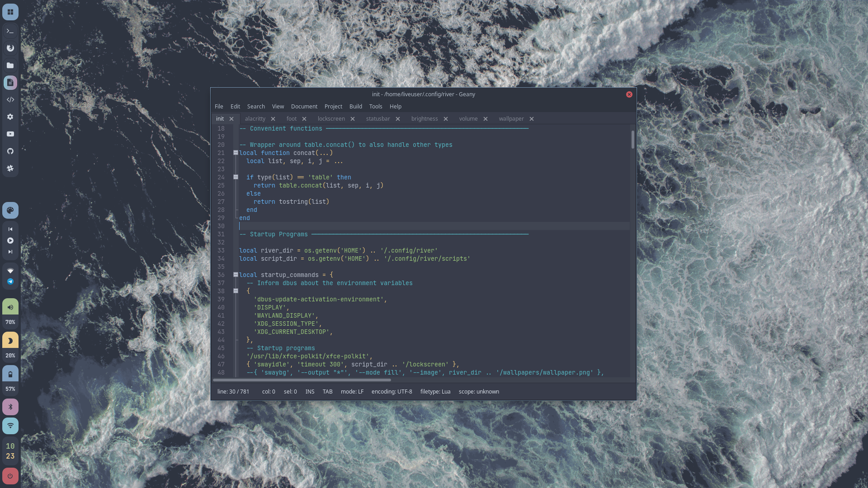Image resolution: width=868 pixels, height=488 pixels.
Task: Open the terminal from the sidebar
Action: coord(10,31)
